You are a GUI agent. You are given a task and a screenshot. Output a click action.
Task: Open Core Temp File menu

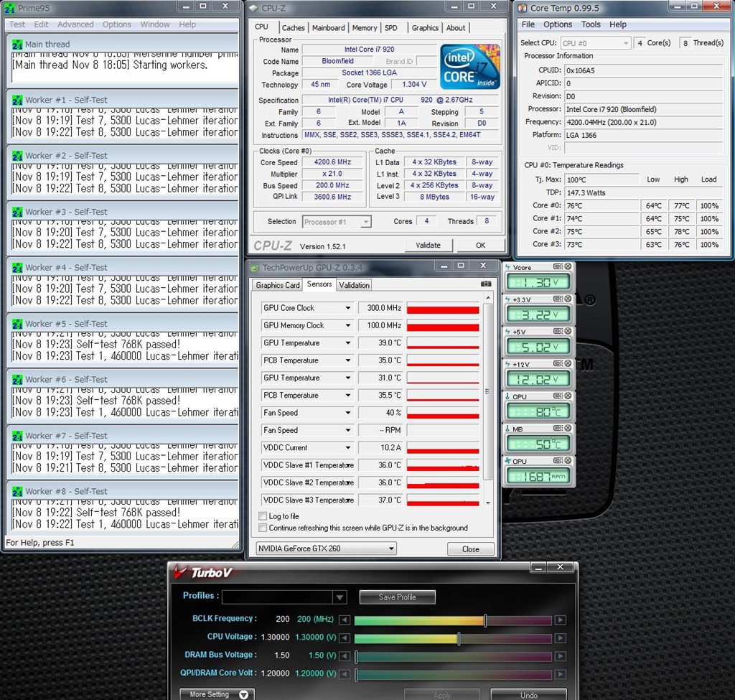528,24
